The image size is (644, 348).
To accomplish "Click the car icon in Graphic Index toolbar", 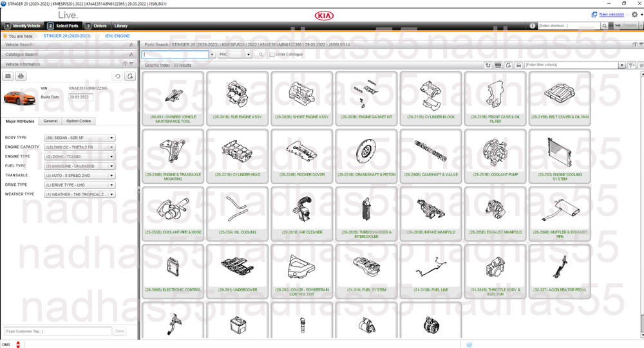I will (x=518, y=65).
